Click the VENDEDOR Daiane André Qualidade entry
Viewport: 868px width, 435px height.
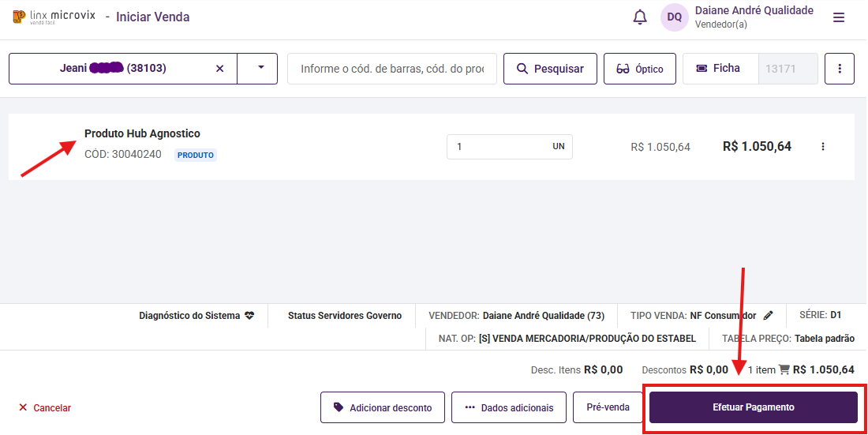coord(517,316)
